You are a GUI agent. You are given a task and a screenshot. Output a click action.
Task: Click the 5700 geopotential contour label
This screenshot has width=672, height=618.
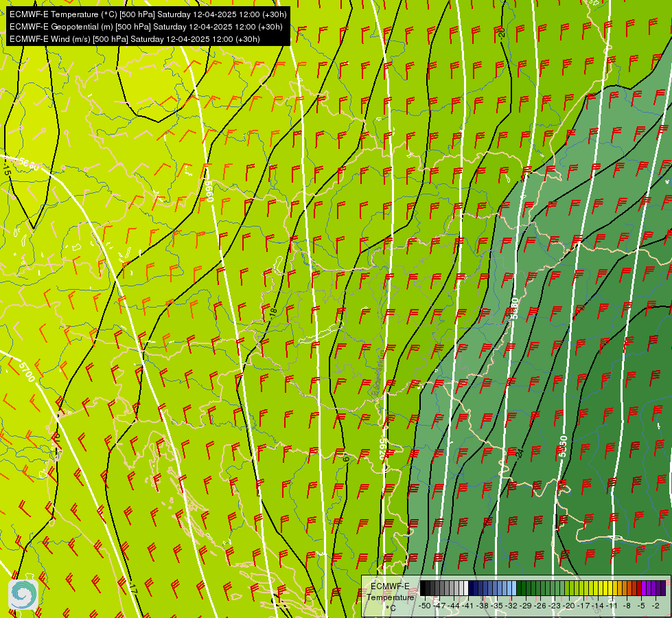point(27,371)
